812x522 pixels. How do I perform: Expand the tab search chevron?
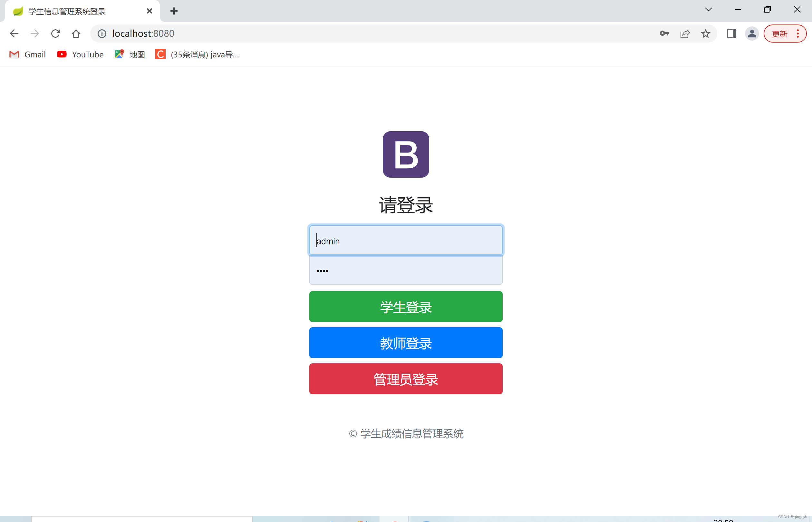[708, 9]
